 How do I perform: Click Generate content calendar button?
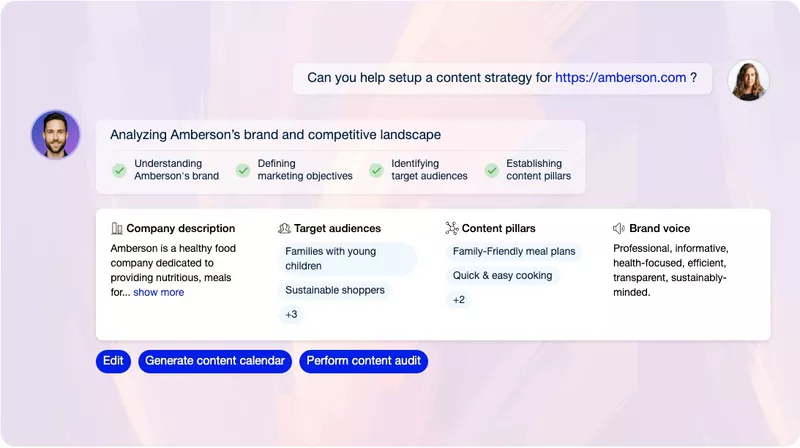(x=215, y=361)
